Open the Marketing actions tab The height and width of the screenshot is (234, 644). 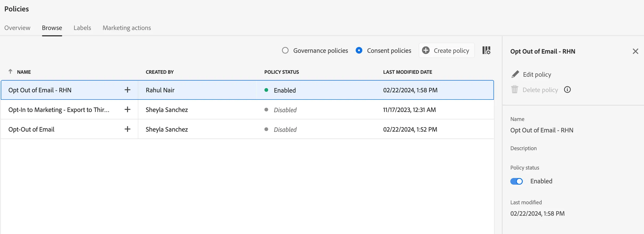click(x=127, y=28)
